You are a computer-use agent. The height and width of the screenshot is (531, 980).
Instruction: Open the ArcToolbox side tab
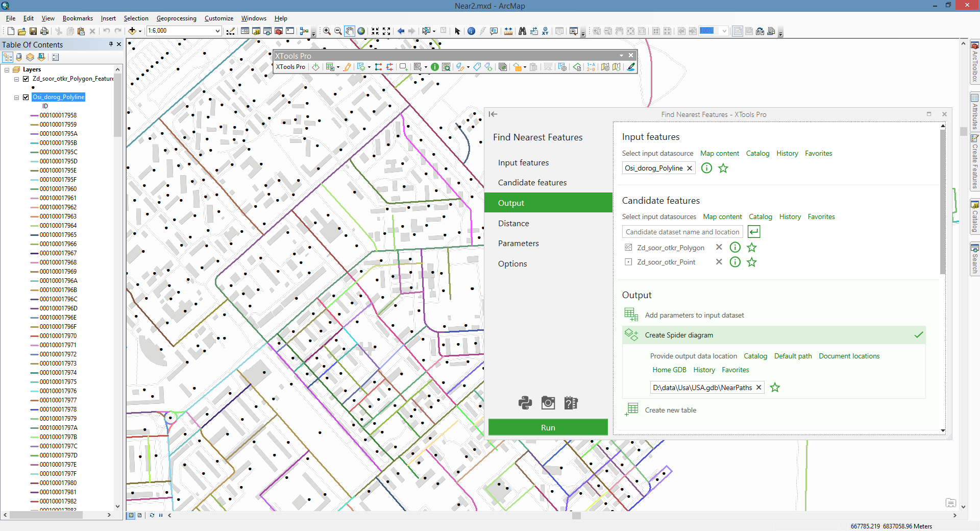click(x=974, y=62)
